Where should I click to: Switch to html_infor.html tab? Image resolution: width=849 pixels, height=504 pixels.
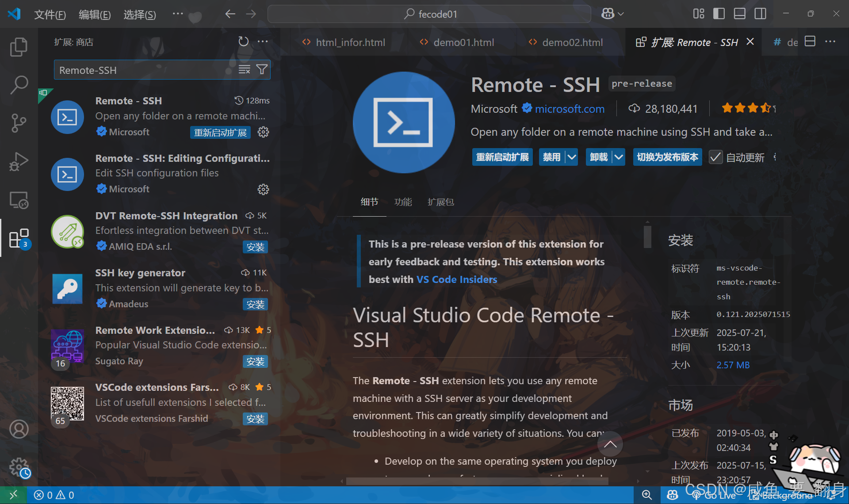tap(344, 42)
